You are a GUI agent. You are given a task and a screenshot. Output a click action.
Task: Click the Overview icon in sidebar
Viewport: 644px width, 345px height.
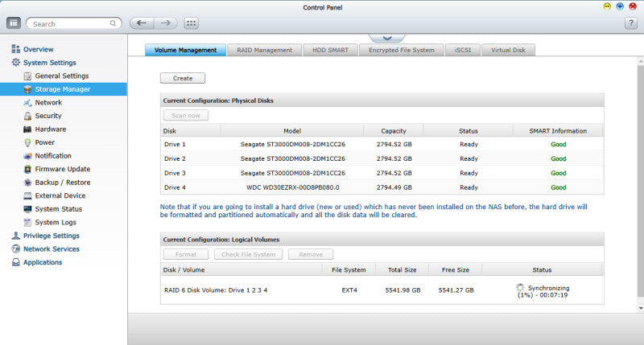coord(15,49)
